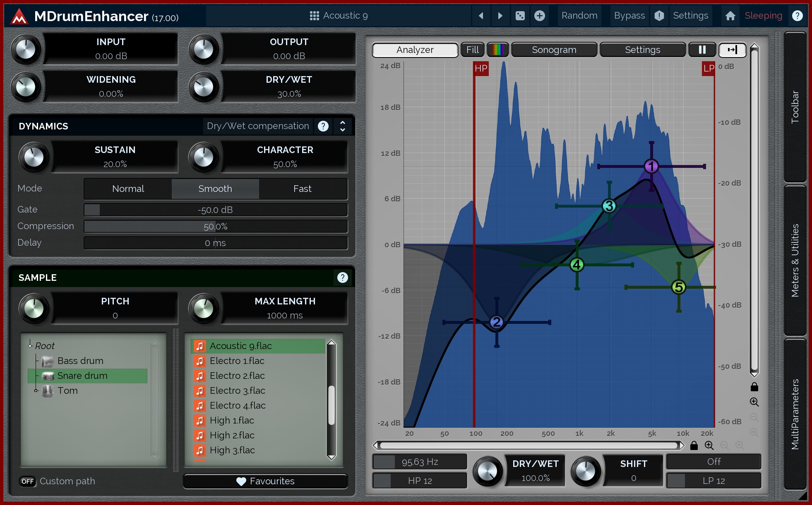Screen dimensions: 812x505
Task: Adjust the Compression slider
Action: click(x=215, y=226)
